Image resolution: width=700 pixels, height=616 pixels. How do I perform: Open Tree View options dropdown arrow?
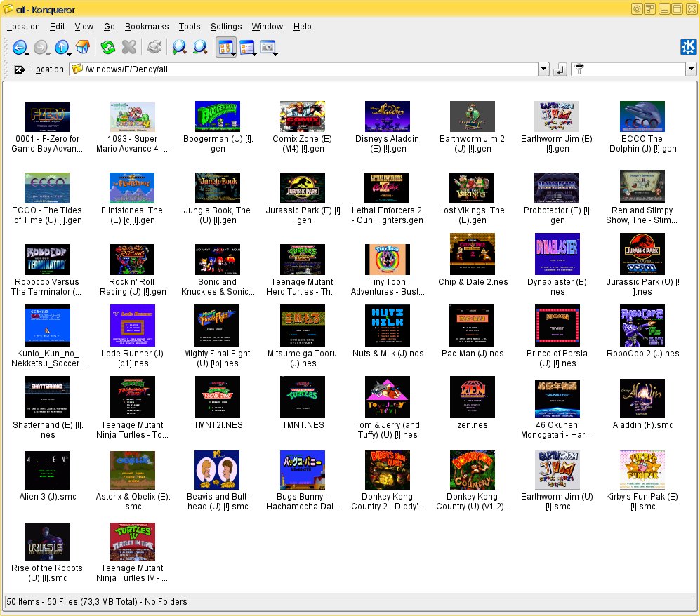pyautogui.click(x=254, y=54)
